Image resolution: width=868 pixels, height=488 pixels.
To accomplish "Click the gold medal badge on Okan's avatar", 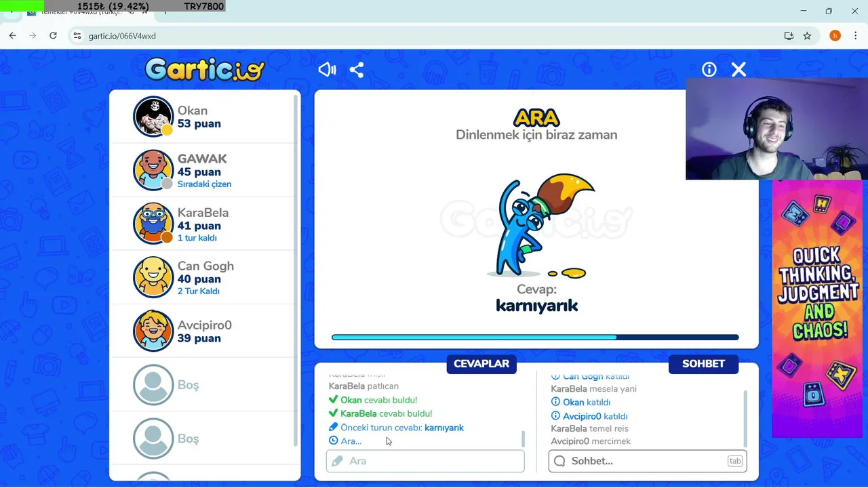I will pos(167,130).
